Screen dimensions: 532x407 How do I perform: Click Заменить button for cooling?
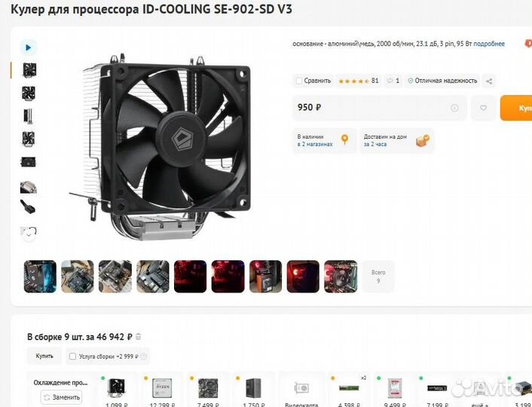(x=61, y=397)
